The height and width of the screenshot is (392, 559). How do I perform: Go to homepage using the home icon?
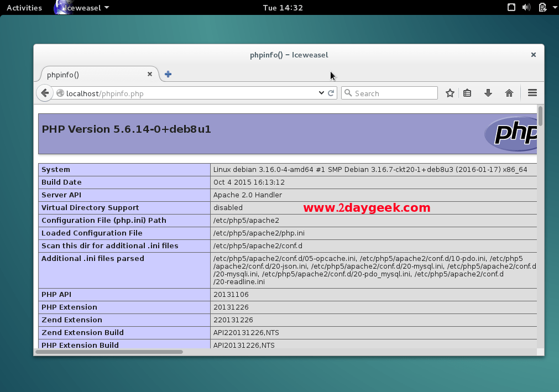pyautogui.click(x=509, y=93)
